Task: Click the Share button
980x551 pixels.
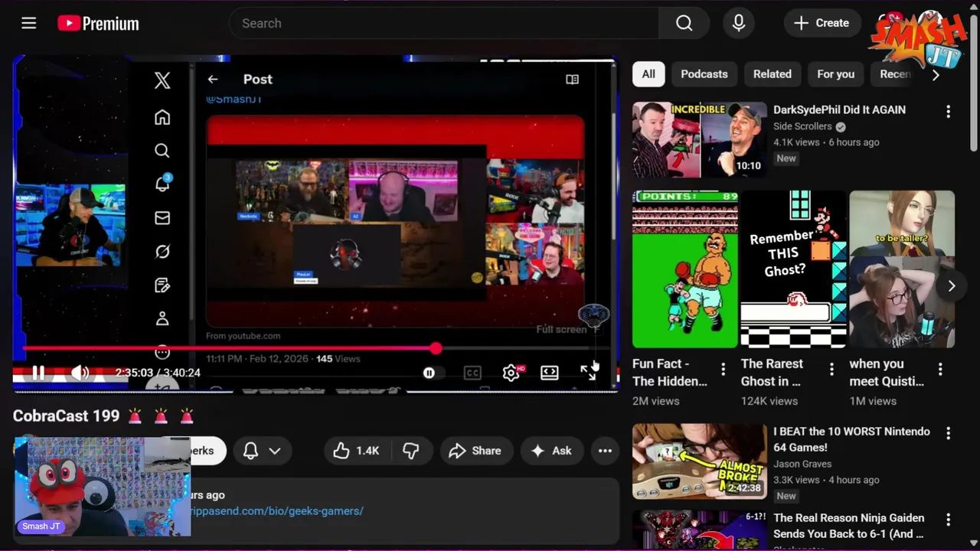Action: (475, 451)
